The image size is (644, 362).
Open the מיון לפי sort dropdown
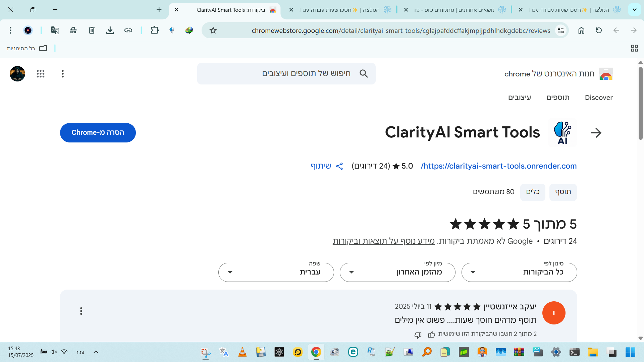[397, 272]
